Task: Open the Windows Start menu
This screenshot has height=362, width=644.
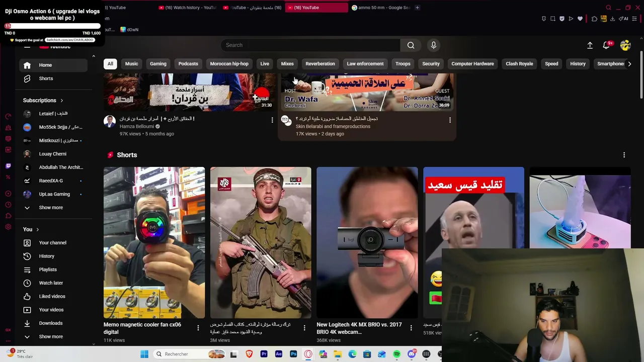Action: (x=144, y=354)
